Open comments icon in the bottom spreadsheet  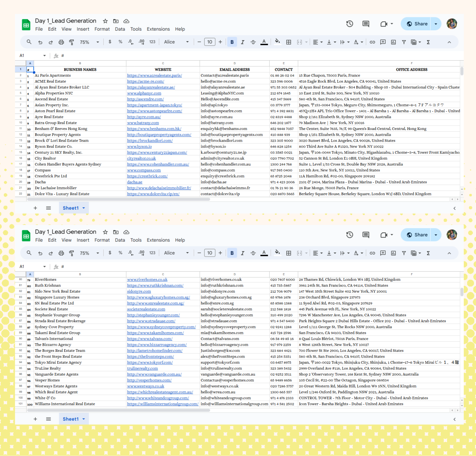pyautogui.click(x=366, y=235)
